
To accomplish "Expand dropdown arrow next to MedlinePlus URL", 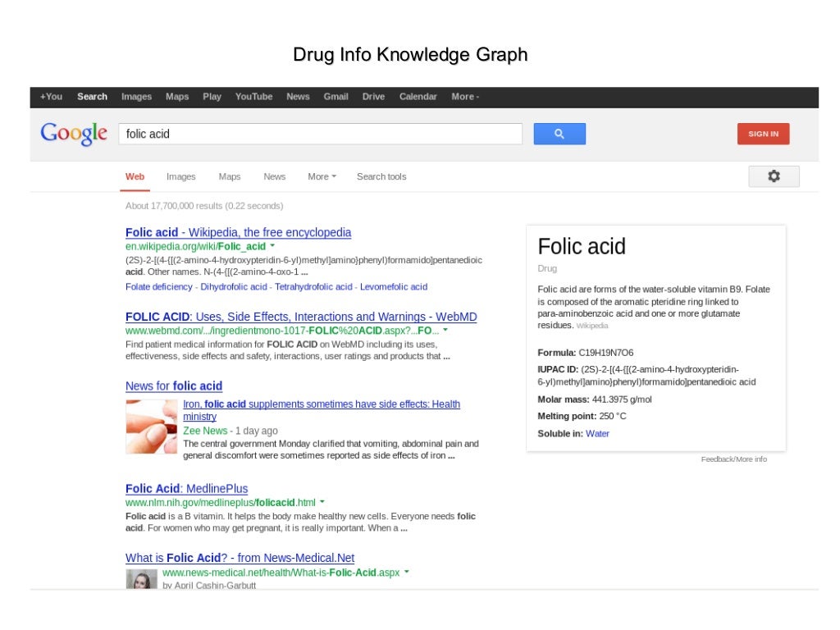I will (x=322, y=502).
